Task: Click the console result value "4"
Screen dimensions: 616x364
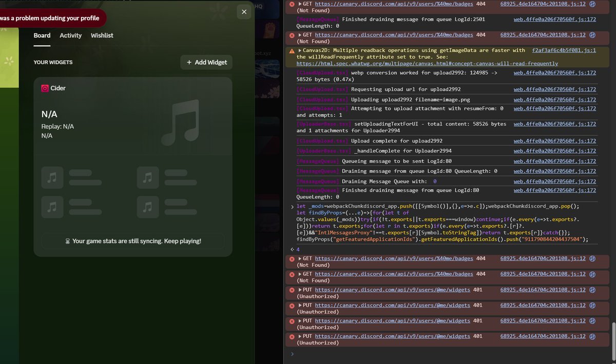Action: (298, 250)
